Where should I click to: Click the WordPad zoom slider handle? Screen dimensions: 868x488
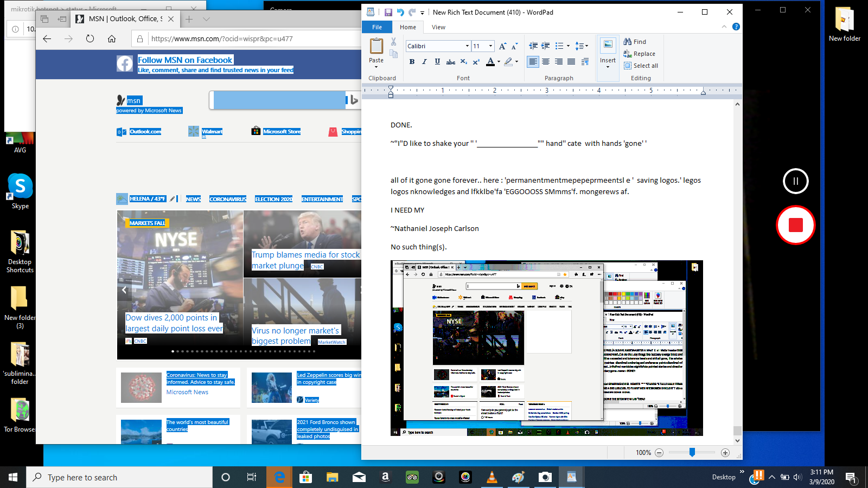point(692,452)
